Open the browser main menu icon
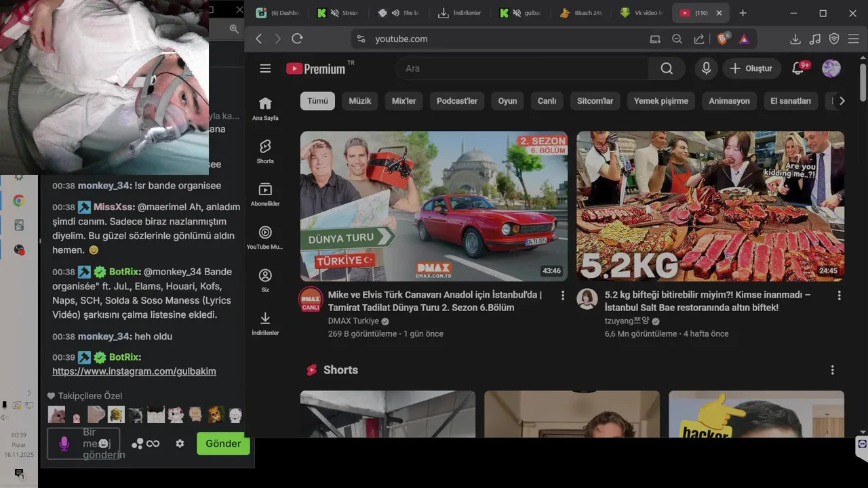Image resolution: width=868 pixels, height=488 pixels. [853, 39]
